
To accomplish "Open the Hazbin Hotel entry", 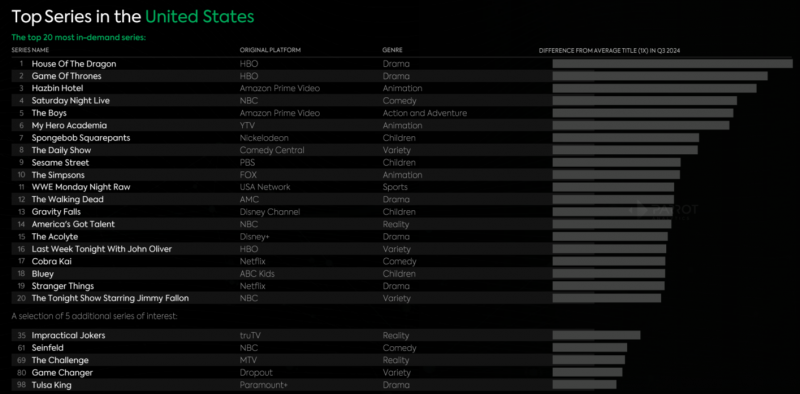I will [x=54, y=88].
